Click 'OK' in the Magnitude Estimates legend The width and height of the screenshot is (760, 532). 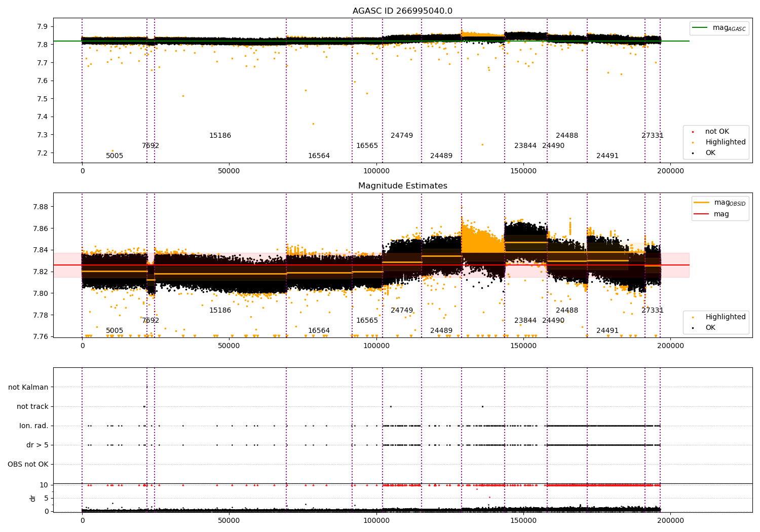tap(710, 327)
